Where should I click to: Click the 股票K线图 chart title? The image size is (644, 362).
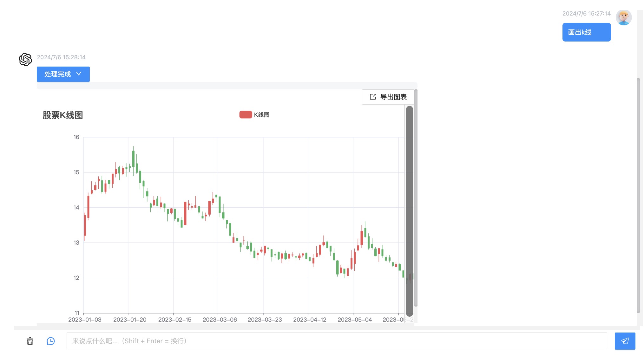[x=63, y=115]
